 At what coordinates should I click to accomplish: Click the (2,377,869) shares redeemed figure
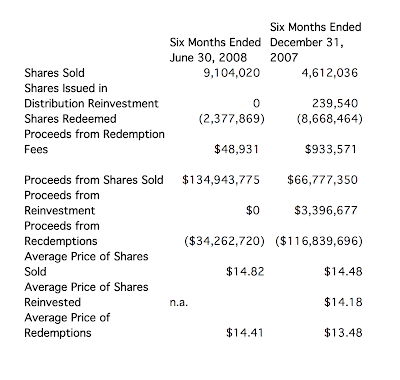point(232,119)
